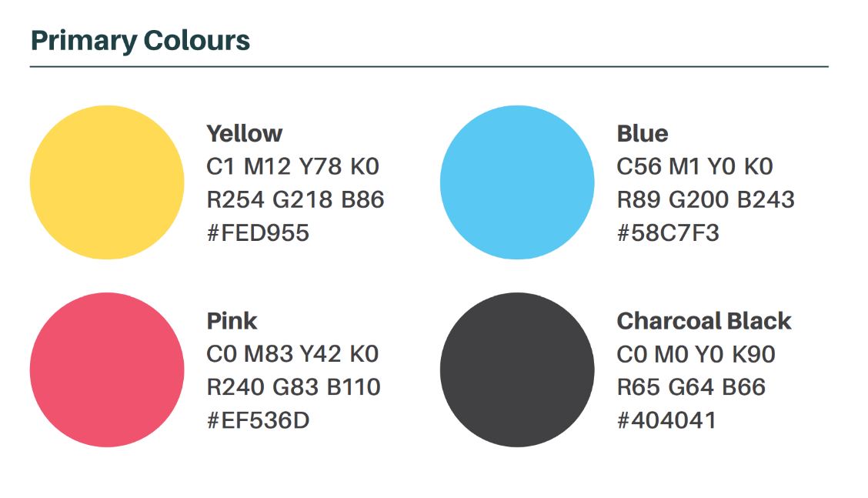Click the yellow colour circle
Image resolution: width=868 pixels, height=498 pixels.
(x=107, y=182)
